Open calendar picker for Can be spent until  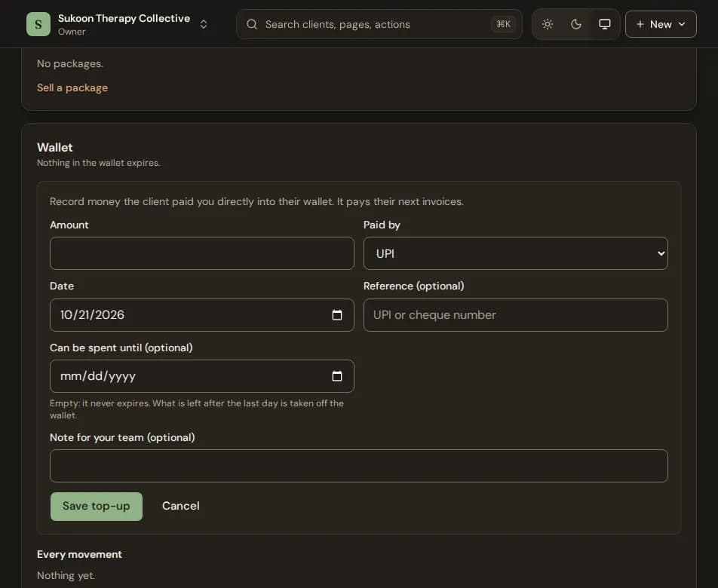tap(337, 376)
